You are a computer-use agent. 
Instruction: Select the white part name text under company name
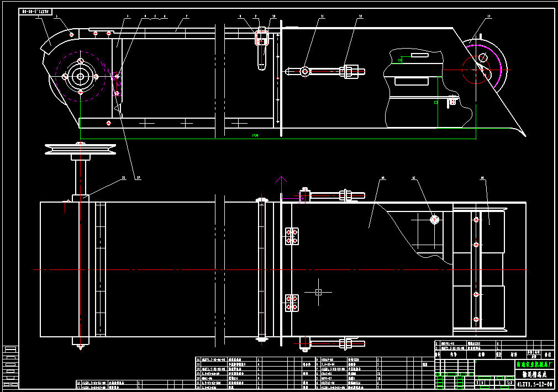534,374
